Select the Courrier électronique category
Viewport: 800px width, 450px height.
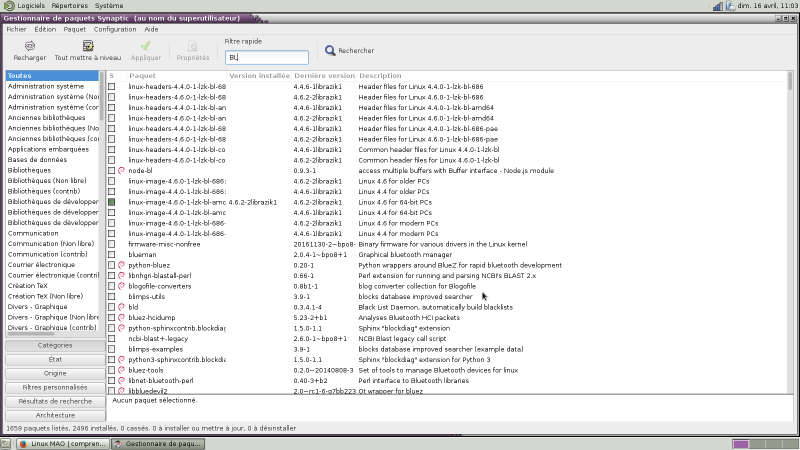(52, 265)
